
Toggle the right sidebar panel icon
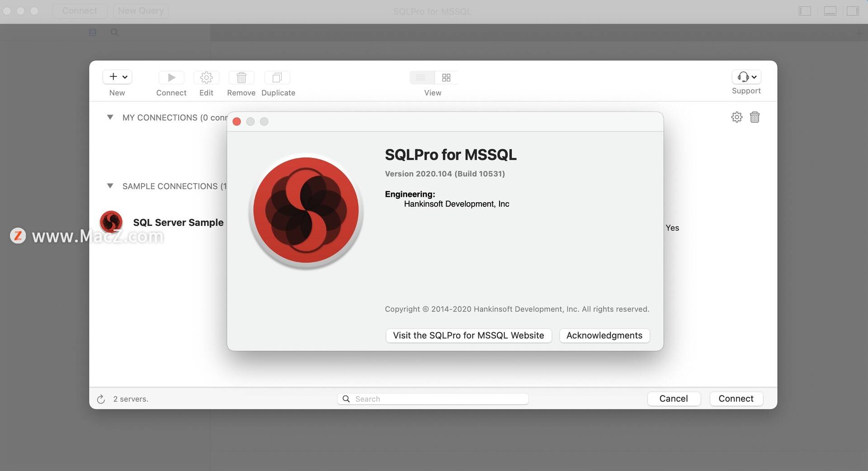click(x=853, y=11)
